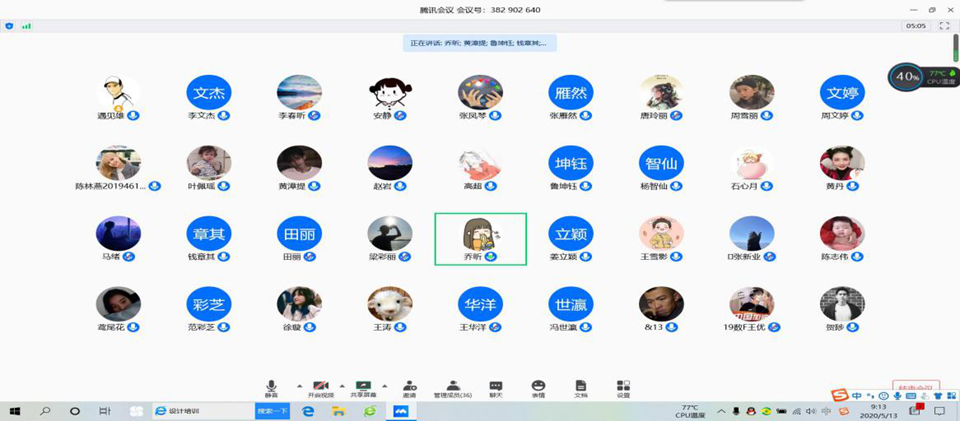Open the invite (邀请) icon

pos(409,386)
